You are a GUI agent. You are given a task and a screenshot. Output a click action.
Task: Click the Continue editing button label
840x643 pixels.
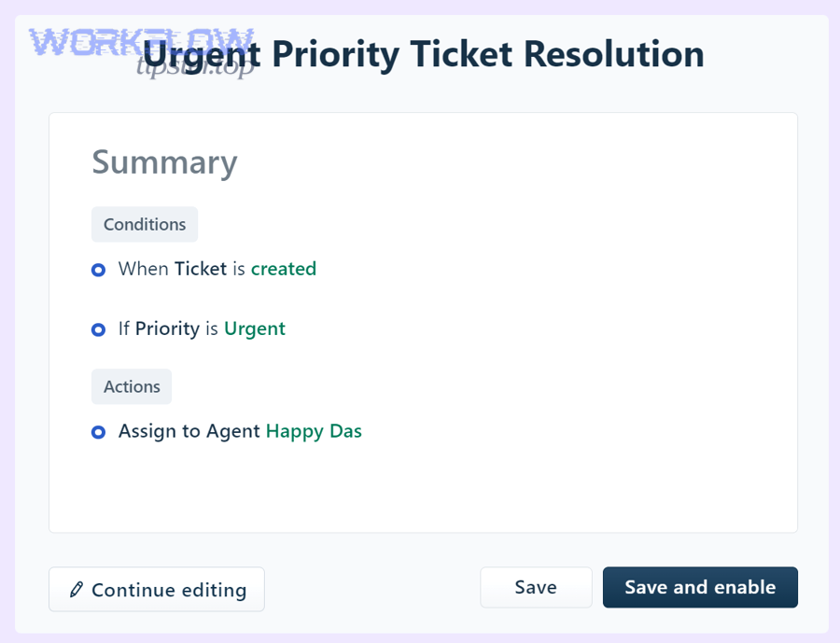pos(169,590)
